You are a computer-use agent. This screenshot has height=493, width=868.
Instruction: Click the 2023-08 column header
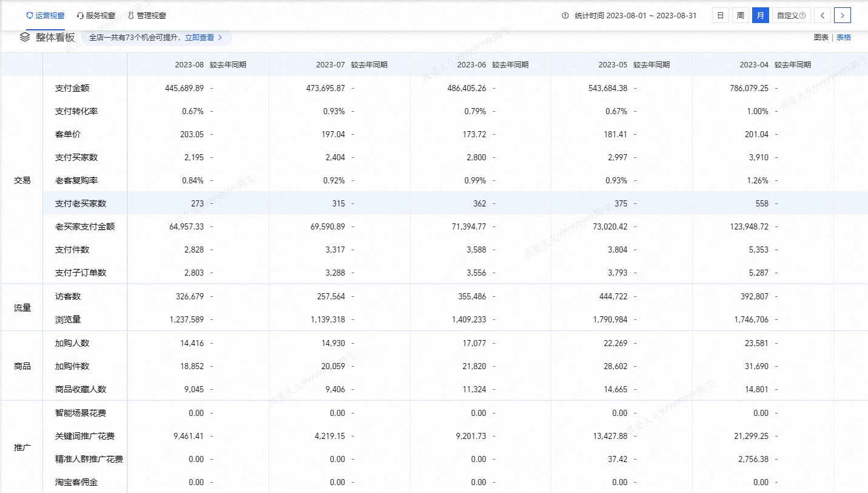tap(190, 65)
